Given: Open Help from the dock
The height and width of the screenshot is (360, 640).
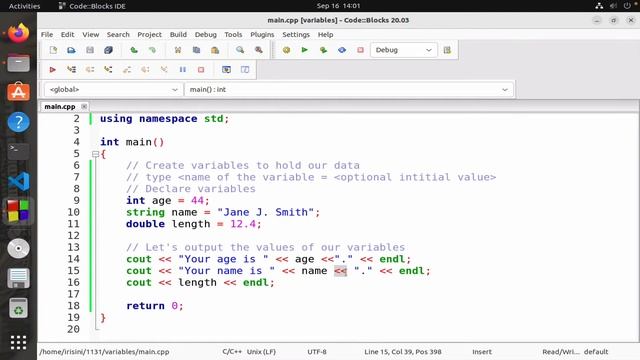Looking at the screenshot, I should tap(18, 122).
